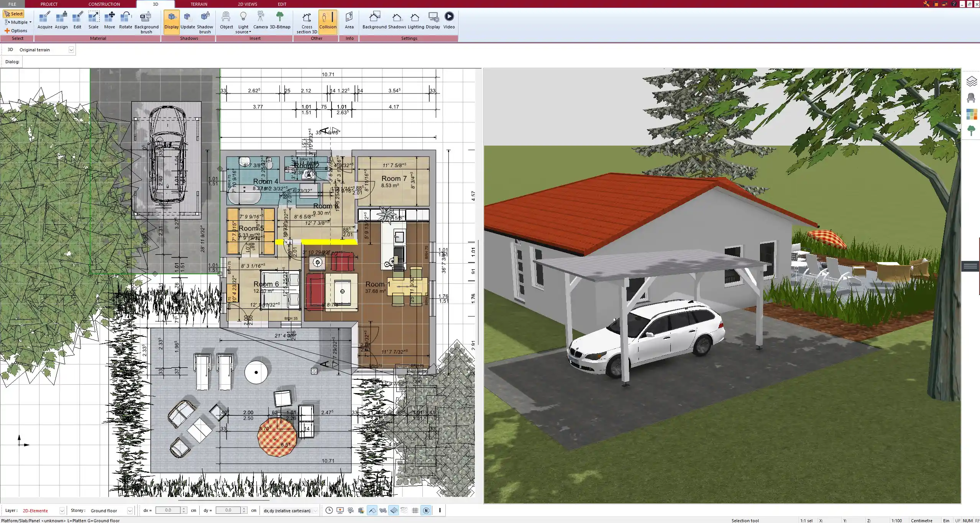The height and width of the screenshot is (523, 980).
Task: Open Shadows settings in Settings group
Action: pos(397,20)
